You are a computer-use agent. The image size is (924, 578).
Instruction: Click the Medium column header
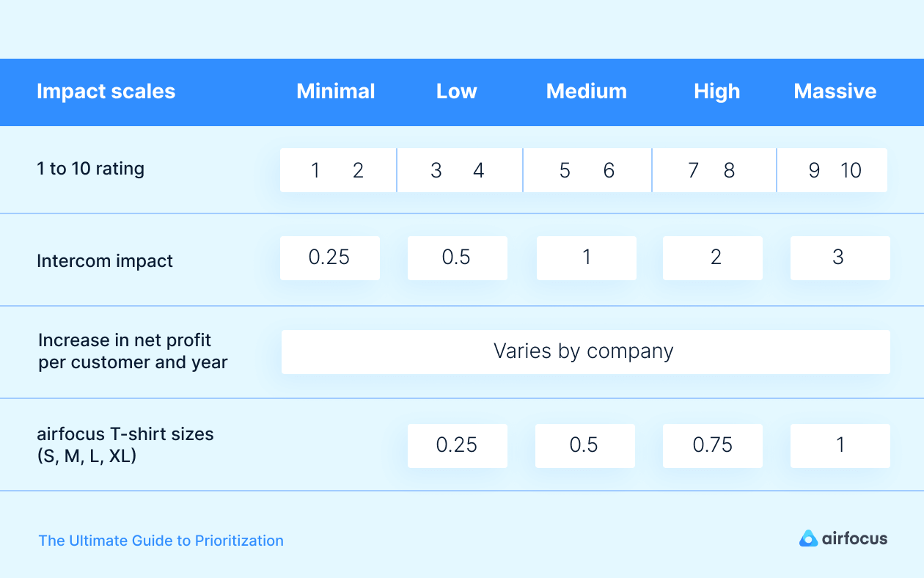pyautogui.click(x=586, y=92)
